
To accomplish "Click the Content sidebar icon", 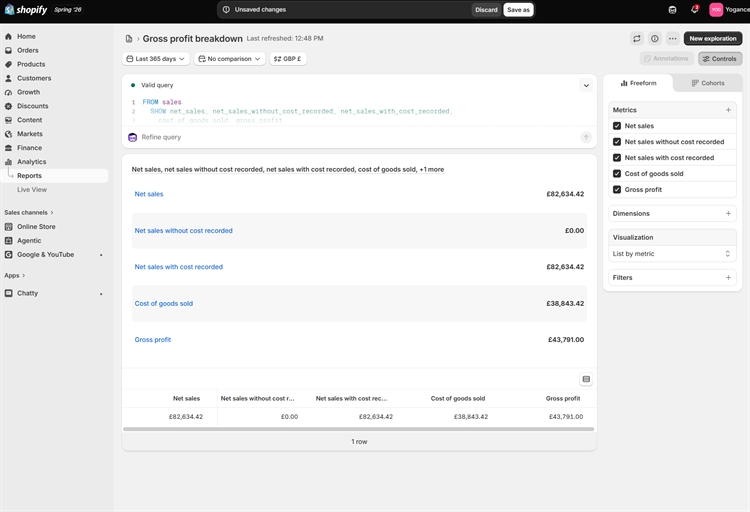I will [8, 120].
